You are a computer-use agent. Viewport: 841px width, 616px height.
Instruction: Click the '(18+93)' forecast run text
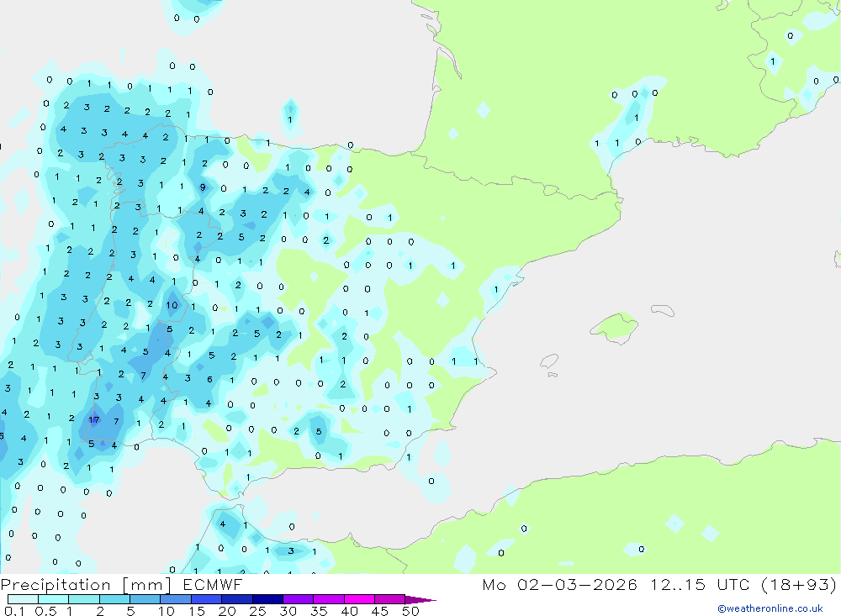click(799, 584)
